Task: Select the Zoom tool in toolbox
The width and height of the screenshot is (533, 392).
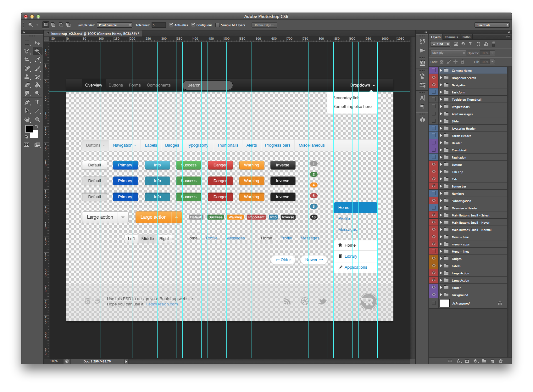Action: tap(37, 120)
